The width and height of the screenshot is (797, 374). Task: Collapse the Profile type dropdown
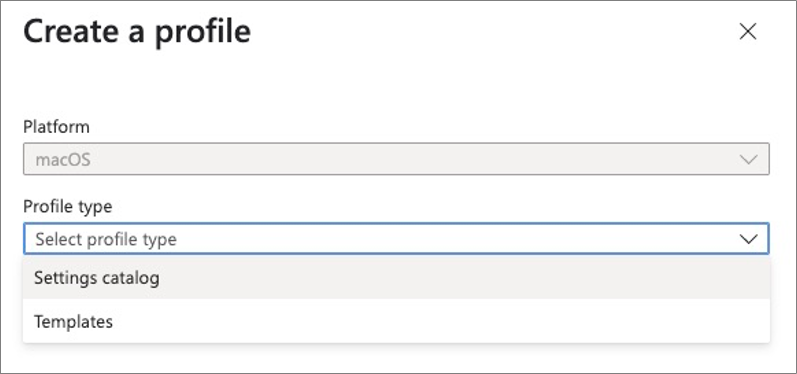click(396, 238)
